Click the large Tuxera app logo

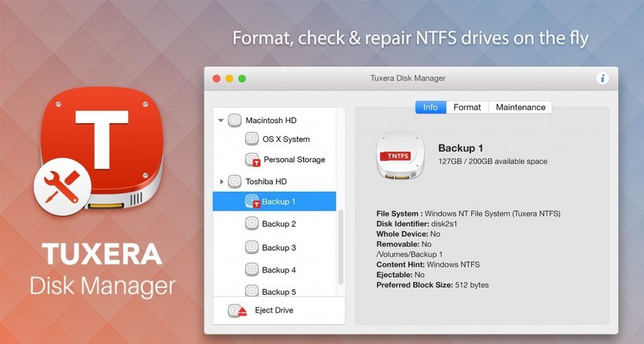101,147
